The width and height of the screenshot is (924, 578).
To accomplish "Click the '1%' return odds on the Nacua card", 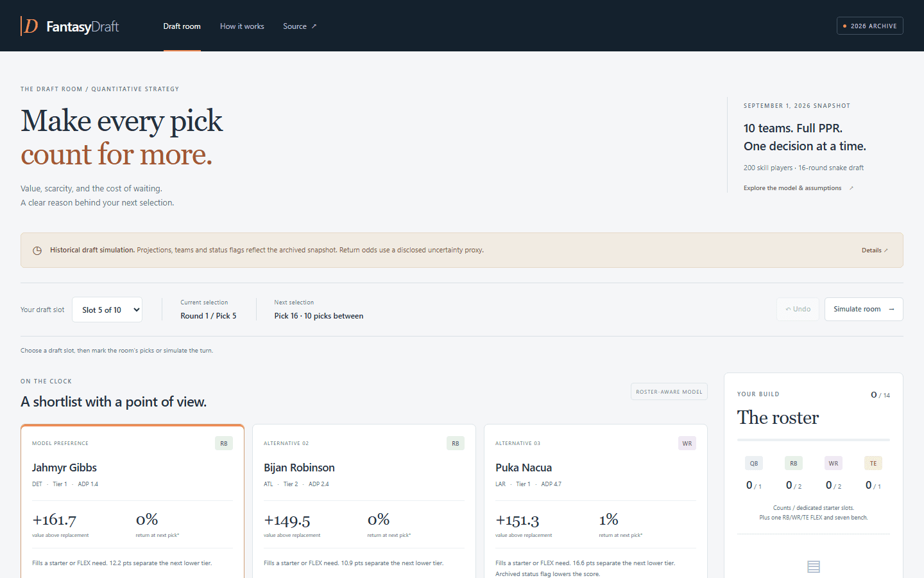I will pos(609,519).
